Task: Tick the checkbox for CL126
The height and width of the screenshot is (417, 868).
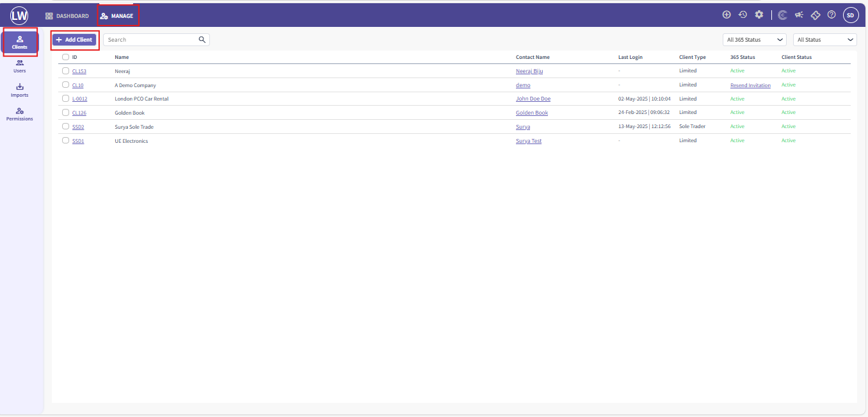Action: [x=65, y=113]
